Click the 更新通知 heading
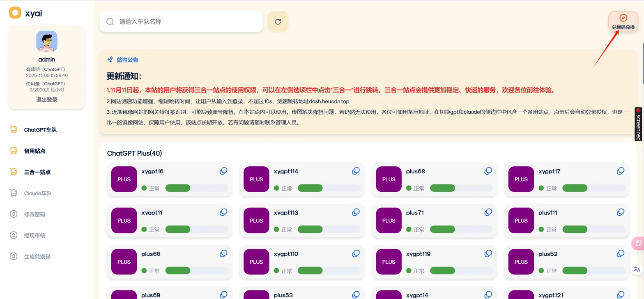644x299 pixels. pos(124,76)
